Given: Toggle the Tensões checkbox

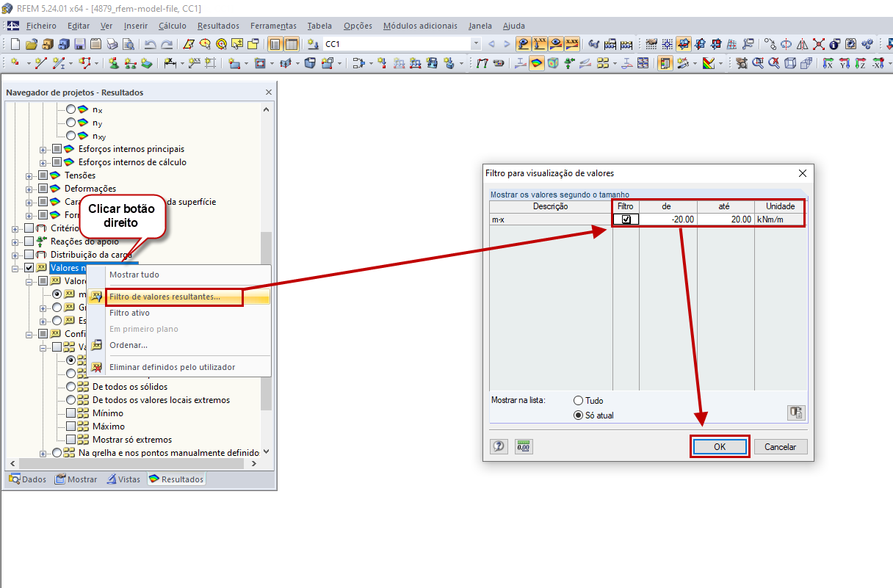Looking at the screenshot, I should pos(43,175).
